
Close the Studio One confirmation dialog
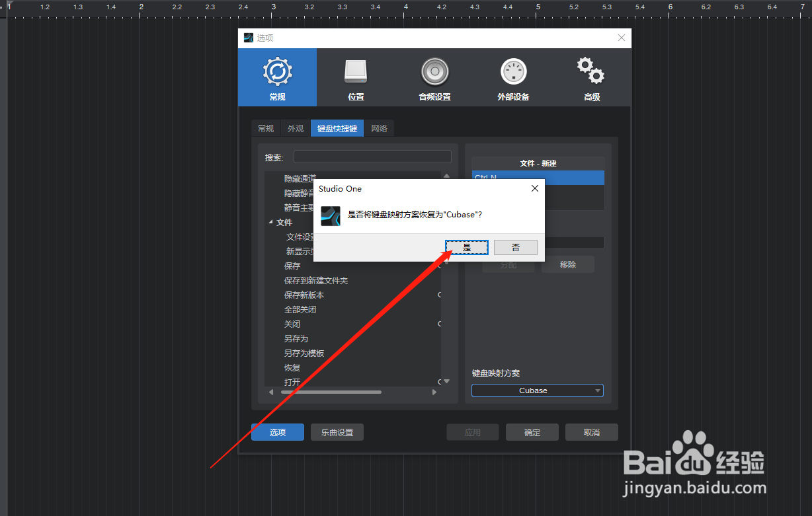pyautogui.click(x=535, y=188)
